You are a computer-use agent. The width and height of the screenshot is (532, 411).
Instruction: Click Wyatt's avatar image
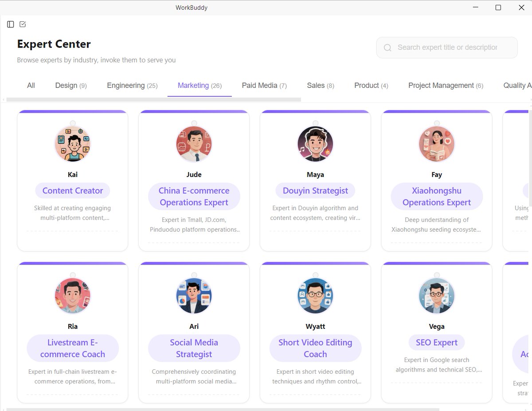pos(315,296)
